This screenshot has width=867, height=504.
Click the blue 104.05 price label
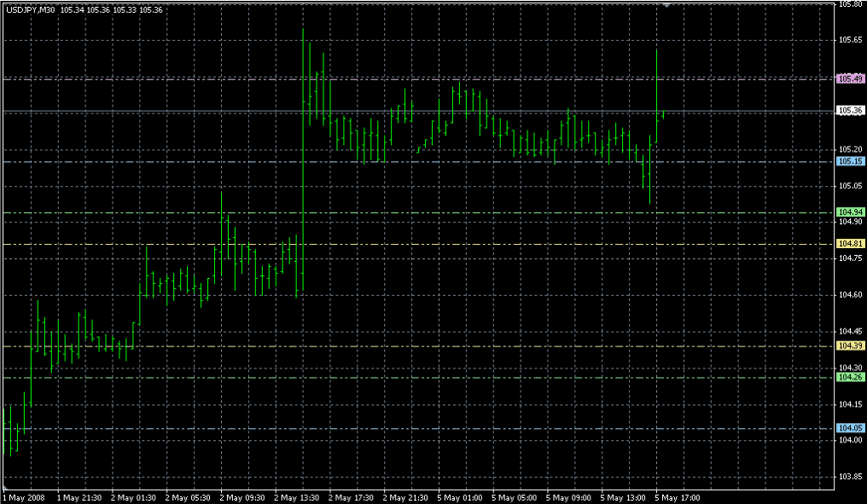(848, 428)
